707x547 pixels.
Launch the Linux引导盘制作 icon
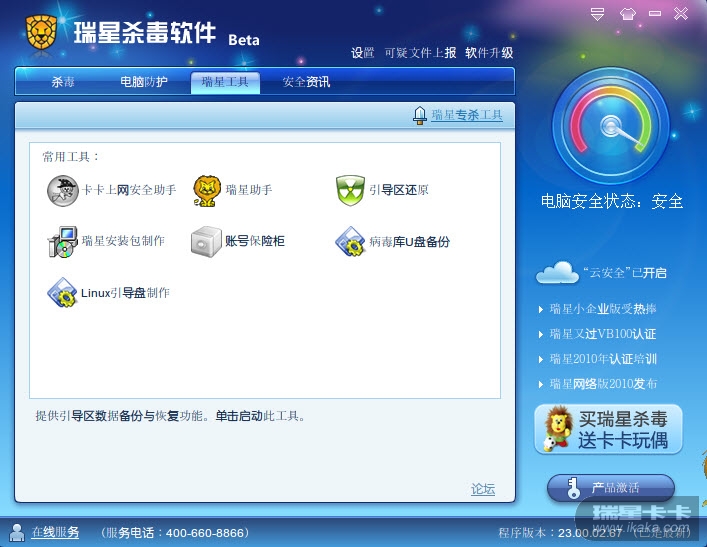pos(63,293)
